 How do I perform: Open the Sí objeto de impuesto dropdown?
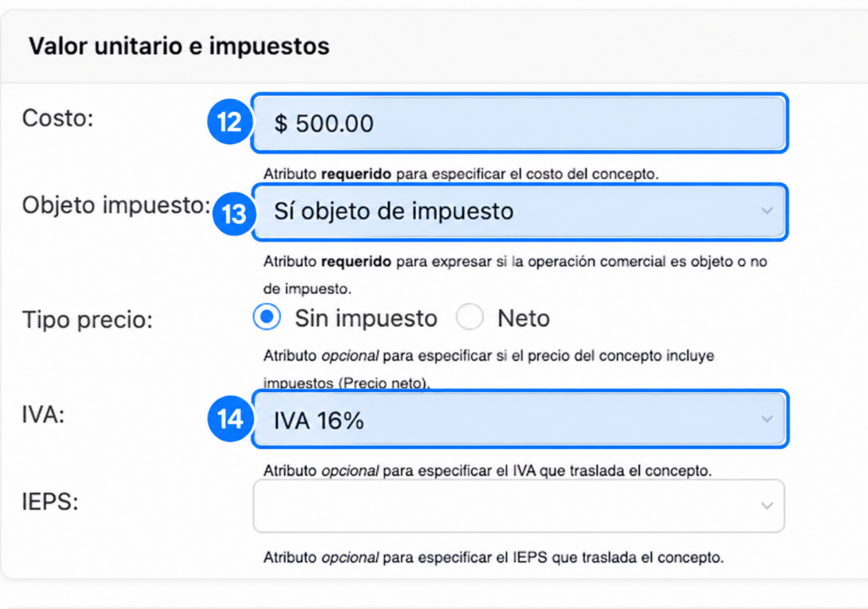(520, 212)
